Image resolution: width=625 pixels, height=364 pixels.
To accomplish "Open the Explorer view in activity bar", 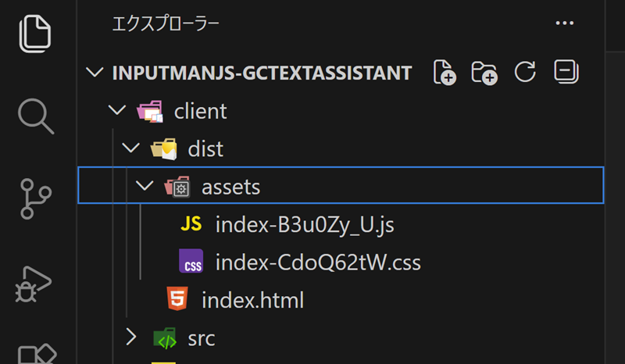I will pyautogui.click(x=35, y=34).
